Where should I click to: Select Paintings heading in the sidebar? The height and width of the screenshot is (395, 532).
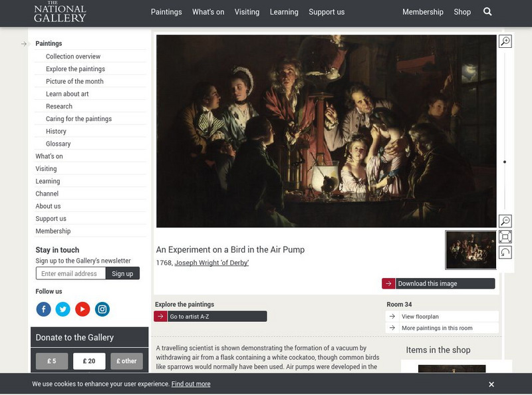[49, 43]
